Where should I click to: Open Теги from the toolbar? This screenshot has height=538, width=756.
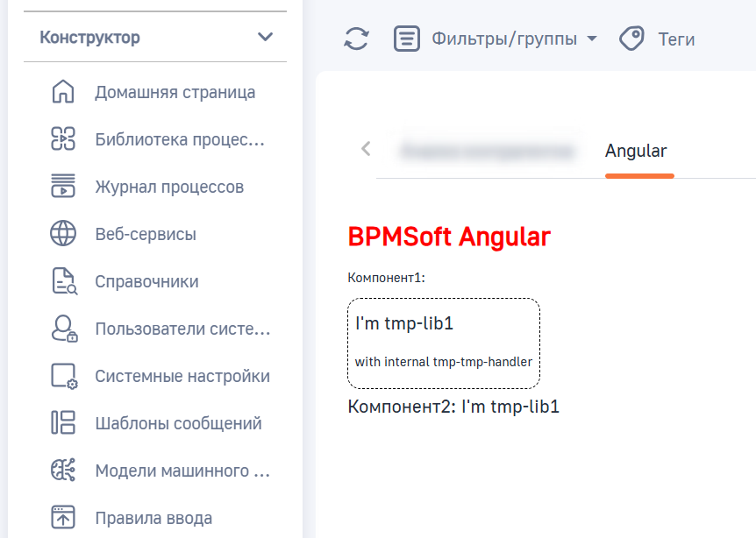675,39
